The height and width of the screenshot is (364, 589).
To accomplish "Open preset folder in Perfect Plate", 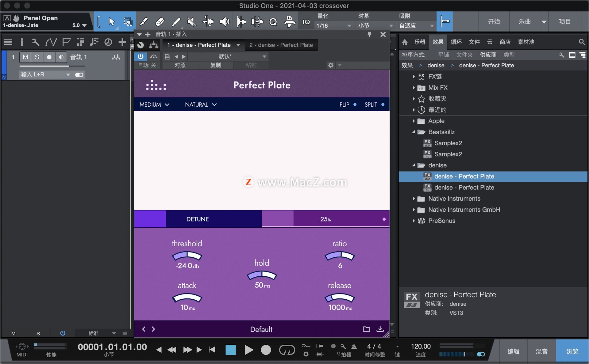I will tap(366, 329).
